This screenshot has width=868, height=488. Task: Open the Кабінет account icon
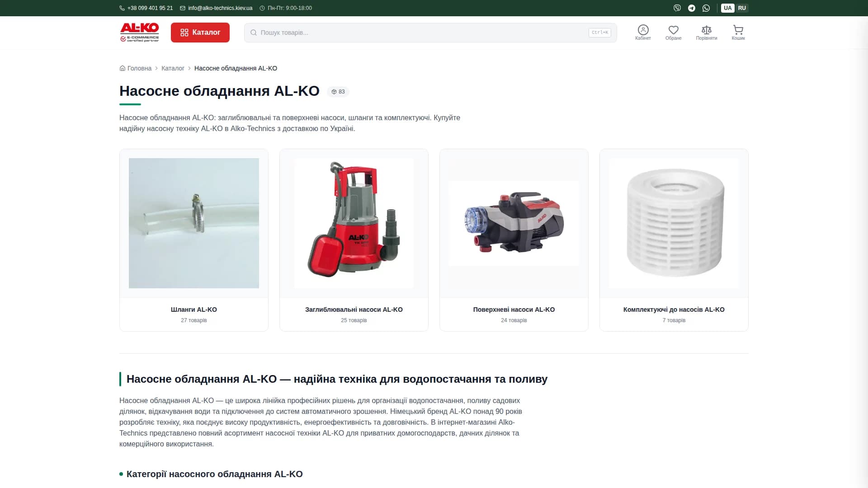point(643,33)
